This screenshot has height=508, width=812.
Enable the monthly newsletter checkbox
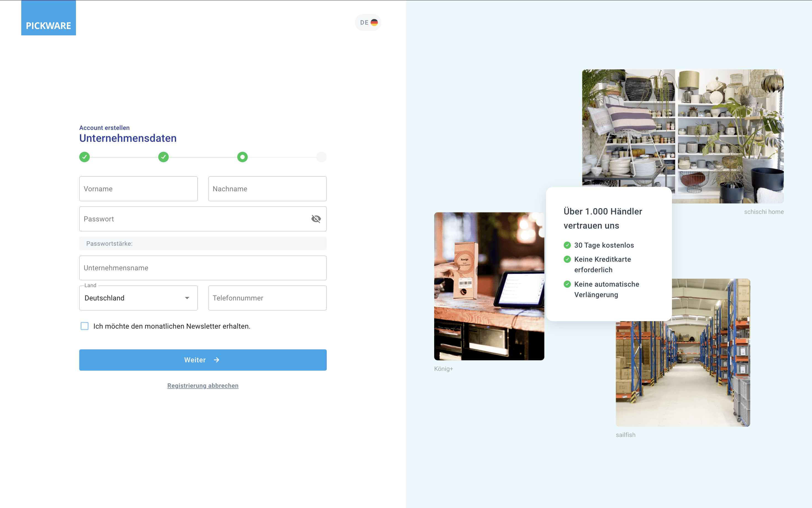[x=85, y=326]
